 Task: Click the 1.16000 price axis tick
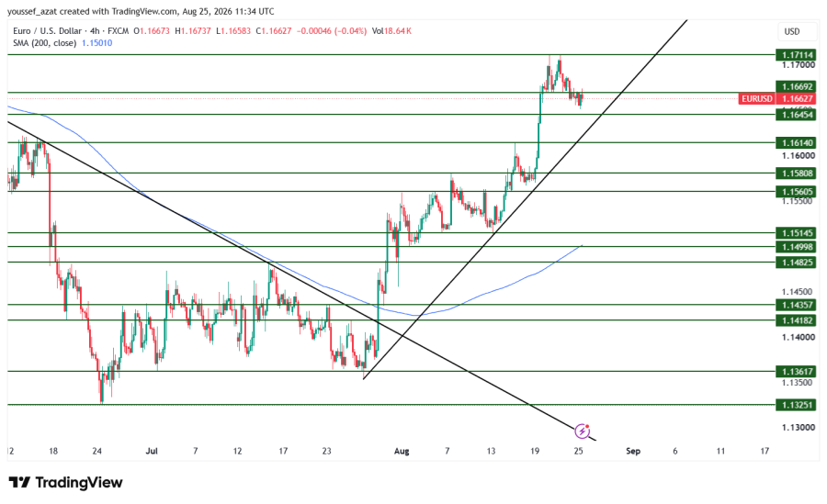point(798,155)
